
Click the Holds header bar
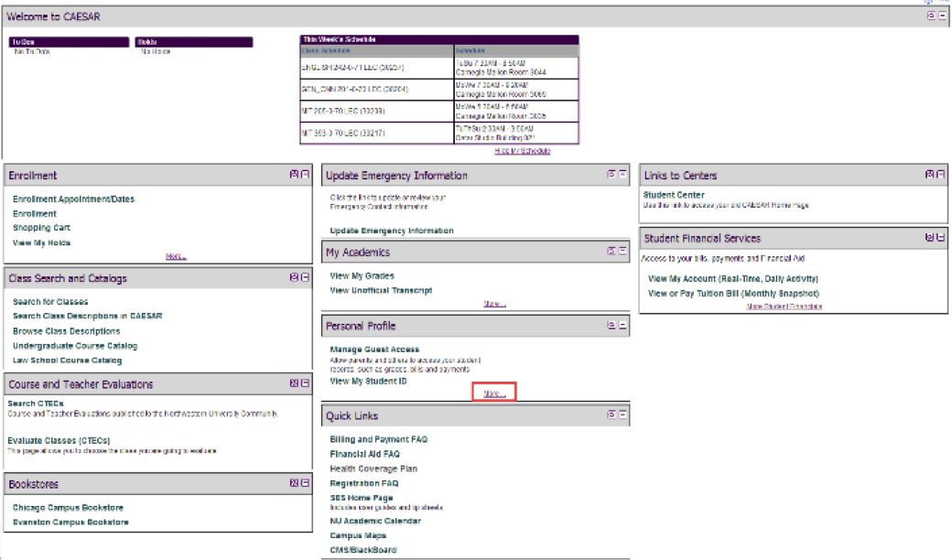194,42
